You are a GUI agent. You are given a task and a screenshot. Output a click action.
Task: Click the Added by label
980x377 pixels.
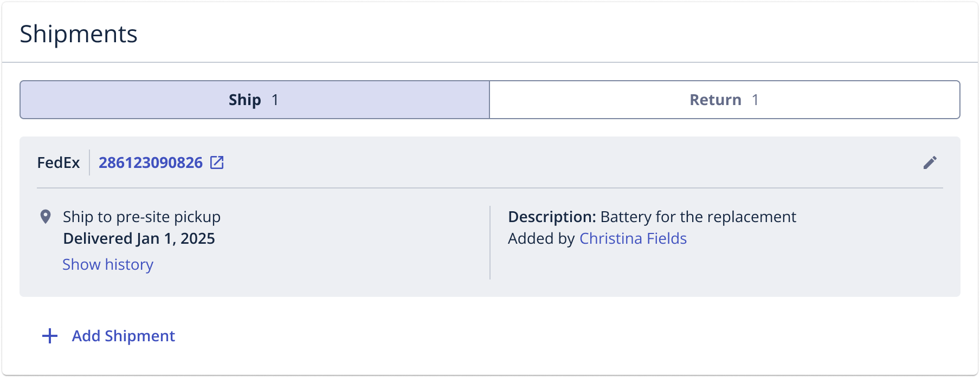(x=541, y=238)
